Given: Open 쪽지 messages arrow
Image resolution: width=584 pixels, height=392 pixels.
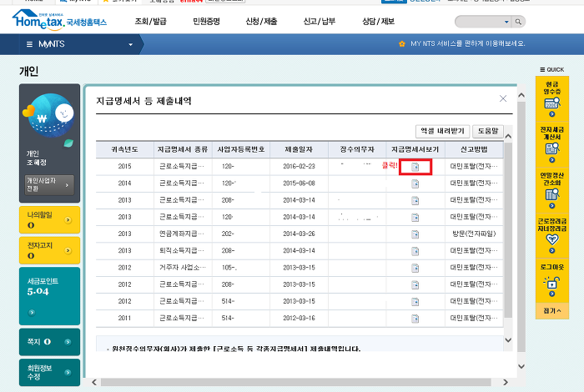Looking at the screenshot, I should pos(68,342).
